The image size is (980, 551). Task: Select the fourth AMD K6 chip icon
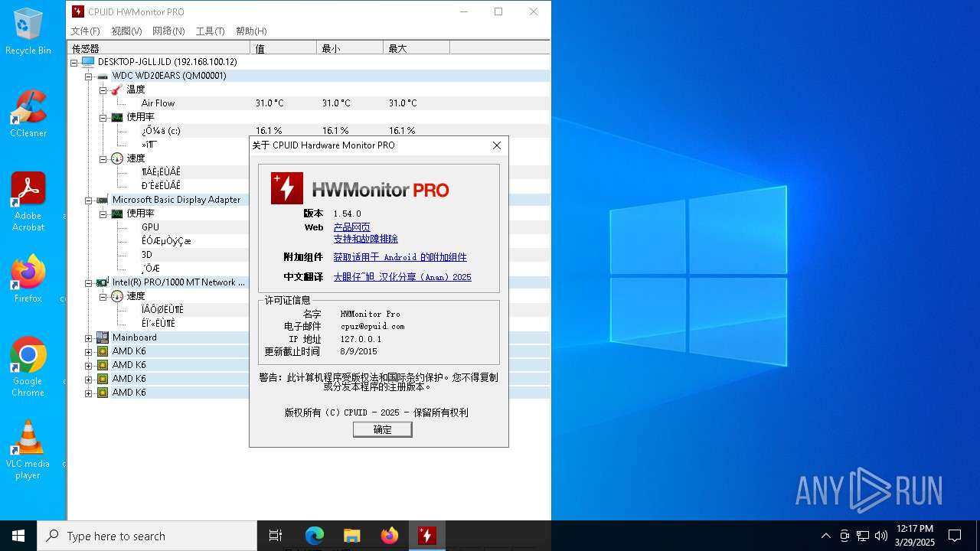click(x=102, y=393)
